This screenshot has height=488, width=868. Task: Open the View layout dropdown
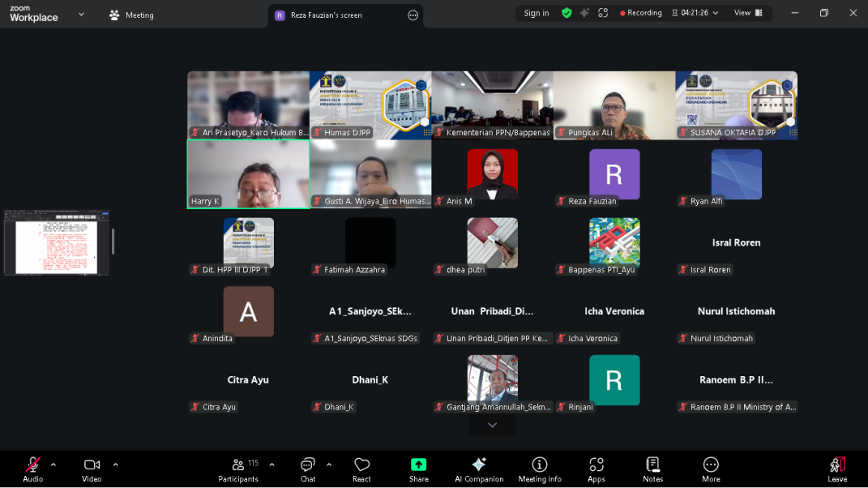click(x=747, y=13)
